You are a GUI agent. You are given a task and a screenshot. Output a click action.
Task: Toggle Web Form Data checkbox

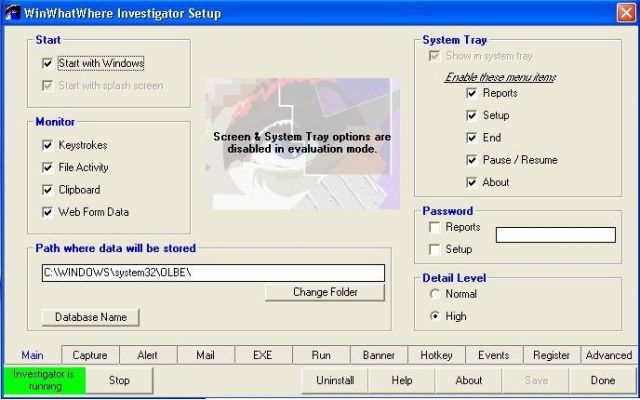pos(47,212)
